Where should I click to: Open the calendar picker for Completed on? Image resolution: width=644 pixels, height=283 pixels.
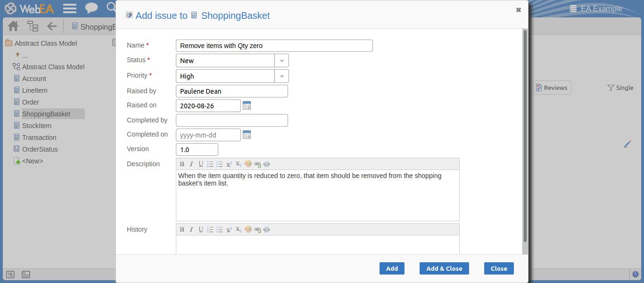point(247,135)
